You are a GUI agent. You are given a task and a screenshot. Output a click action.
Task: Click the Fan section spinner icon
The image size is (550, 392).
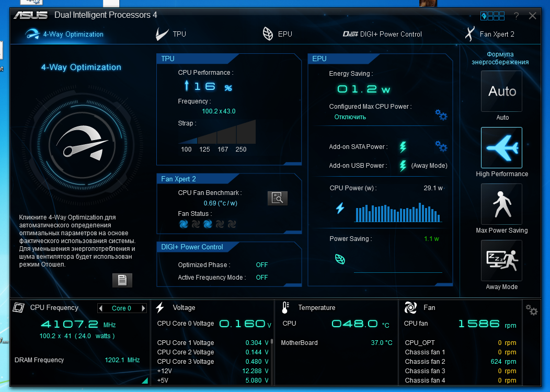pyautogui.click(x=411, y=308)
